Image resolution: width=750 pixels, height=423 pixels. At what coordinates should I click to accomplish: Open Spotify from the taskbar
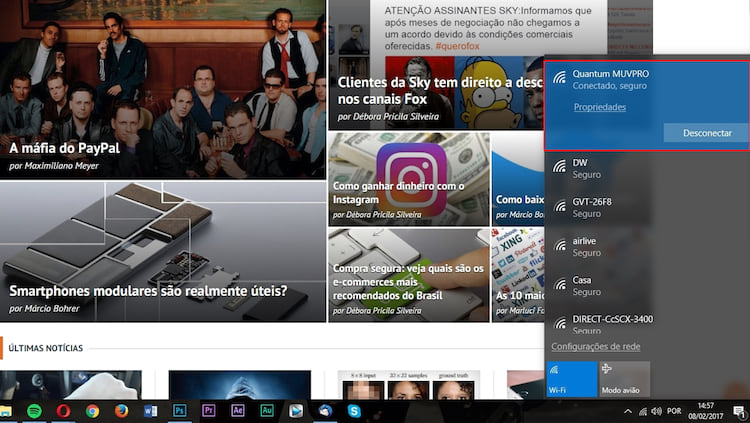pos(34,411)
